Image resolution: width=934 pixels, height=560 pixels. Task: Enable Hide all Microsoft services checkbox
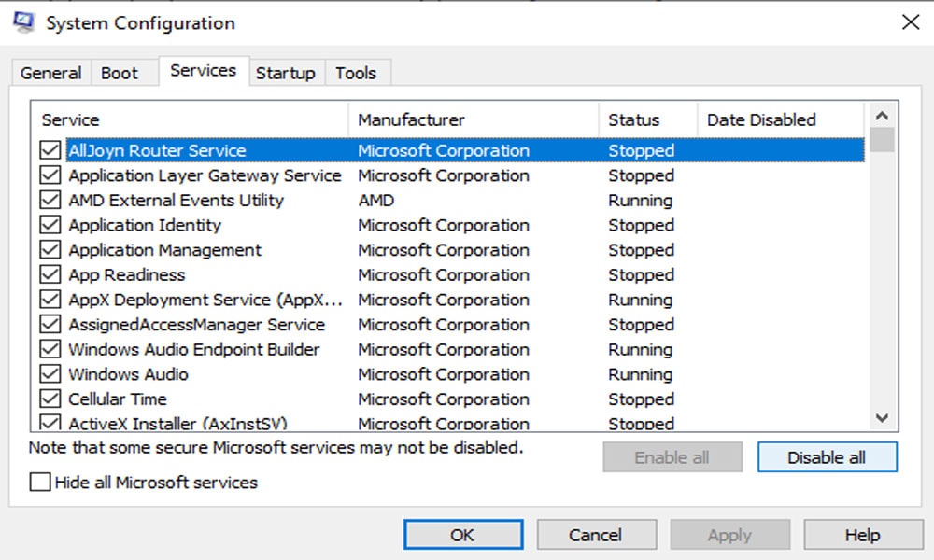[40, 482]
